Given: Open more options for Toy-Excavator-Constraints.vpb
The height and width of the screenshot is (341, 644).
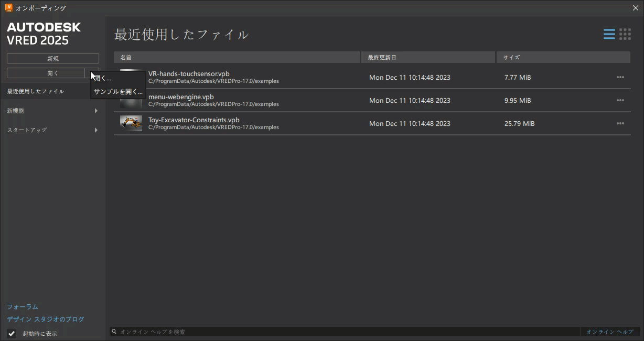Looking at the screenshot, I should pyautogui.click(x=620, y=123).
